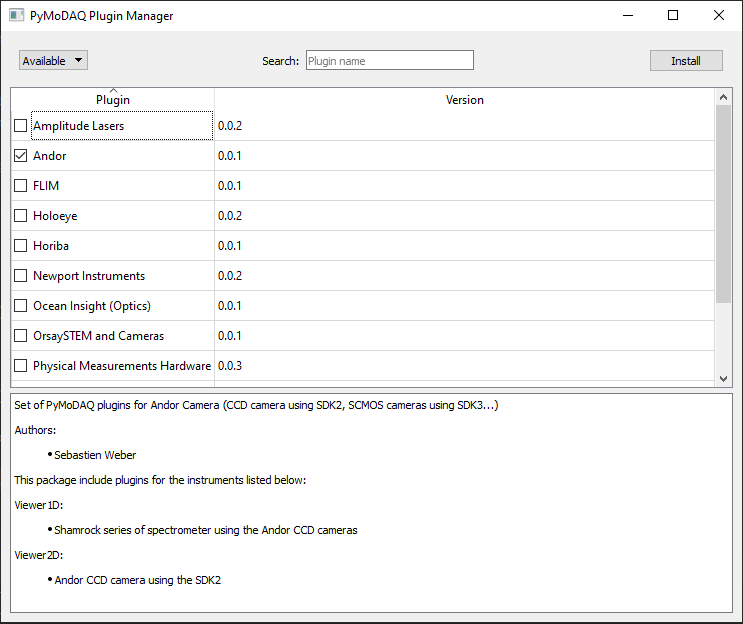Enable OrsaySTEM and Cameras checkbox
The width and height of the screenshot is (743, 624).
[x=20, y=335]
